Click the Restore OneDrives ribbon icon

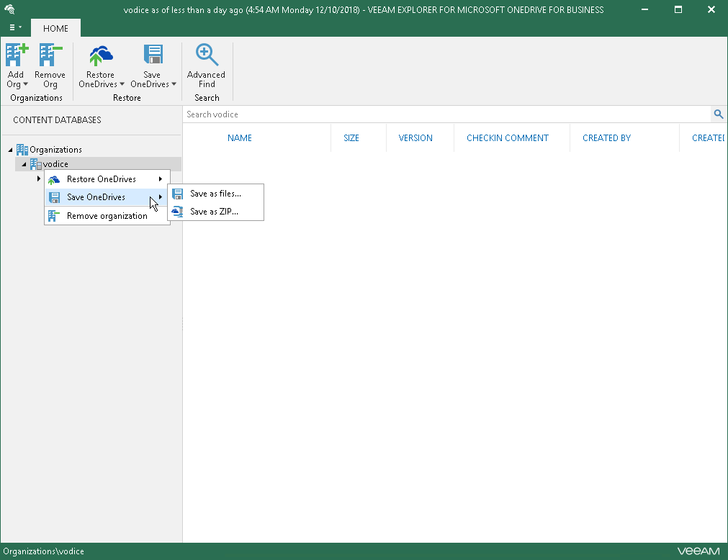[x=101, y=55]
